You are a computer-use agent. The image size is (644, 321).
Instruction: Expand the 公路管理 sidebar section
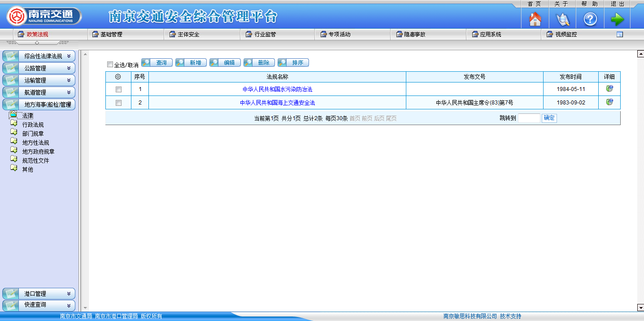[x=39, y=68]
